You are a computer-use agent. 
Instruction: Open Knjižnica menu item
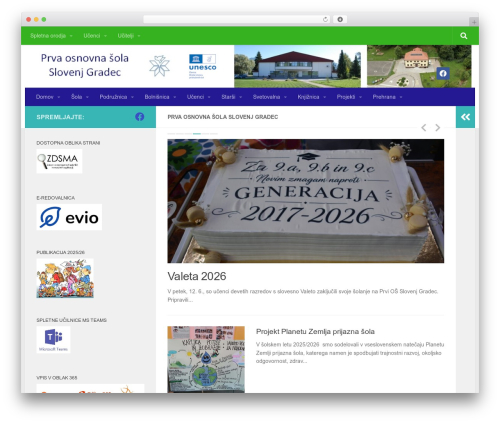click(312, 97)
